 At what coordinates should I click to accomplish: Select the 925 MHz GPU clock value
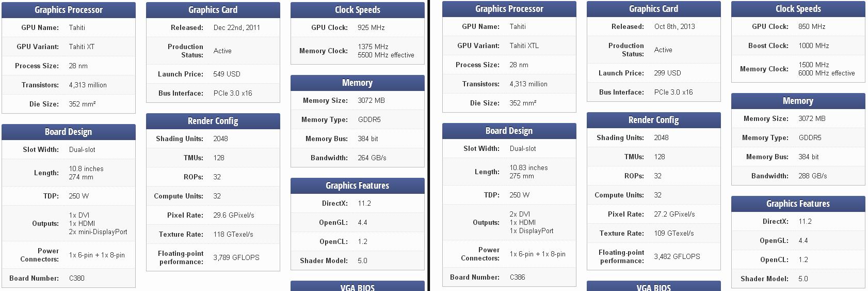(371, 27)
